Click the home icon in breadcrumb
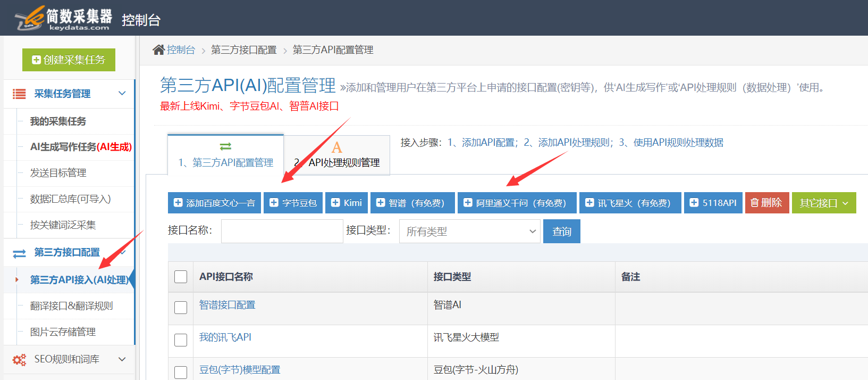 [158, 49]
